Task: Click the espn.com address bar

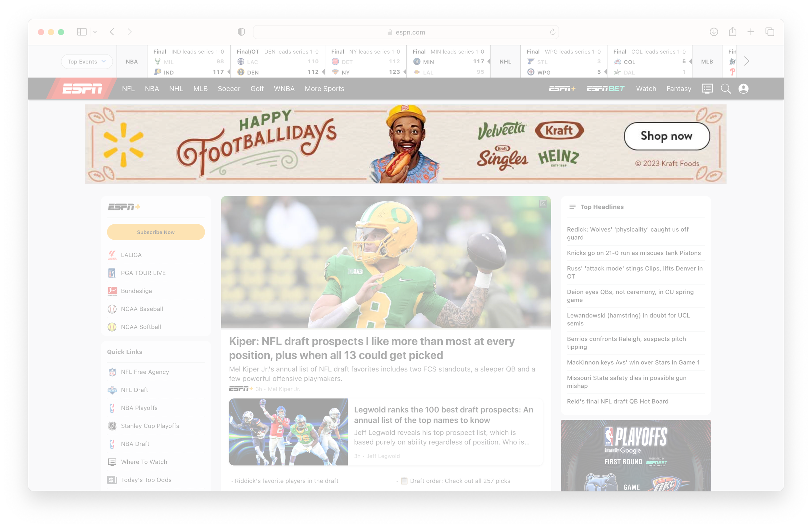Action: click(406, 32)
